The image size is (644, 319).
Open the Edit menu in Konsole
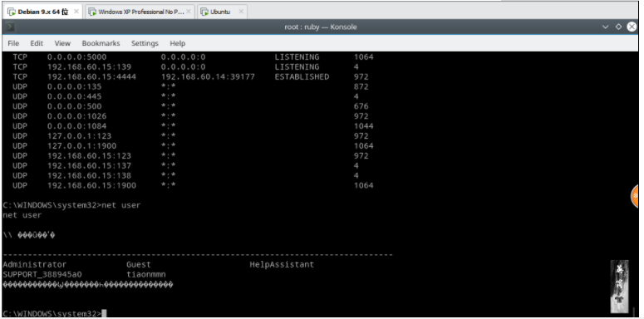[x=37, y=43]
